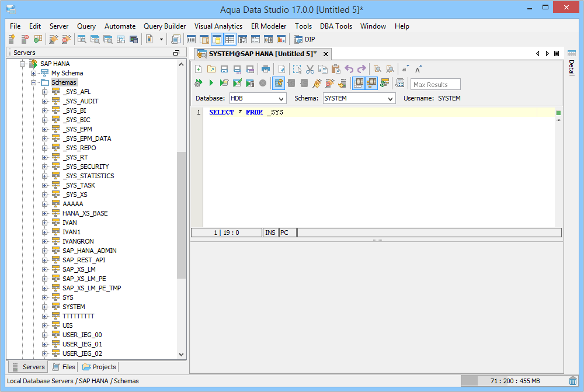Expand the _SYS_STATISTICS schema
This screenshot has height=392, width=584.
[x=45, y=176]
